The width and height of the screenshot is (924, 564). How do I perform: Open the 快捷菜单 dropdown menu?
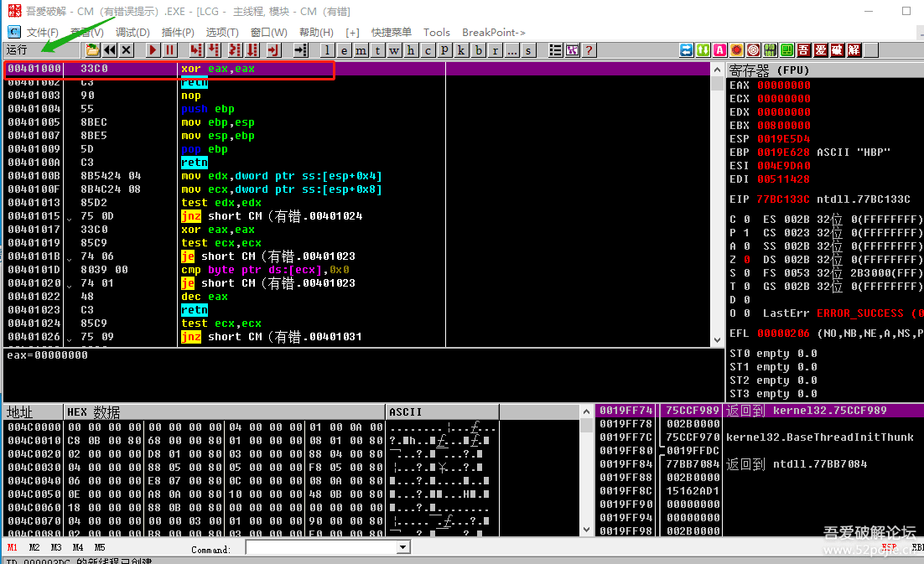tap(391, 32)
